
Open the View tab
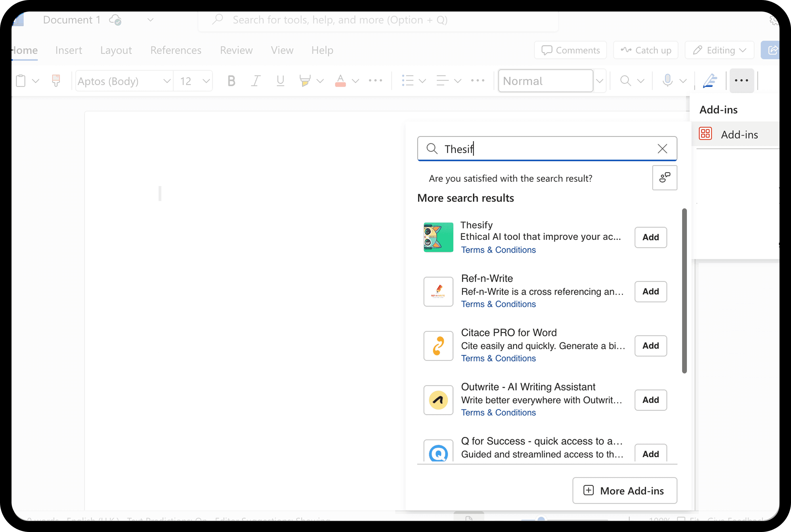282,50
